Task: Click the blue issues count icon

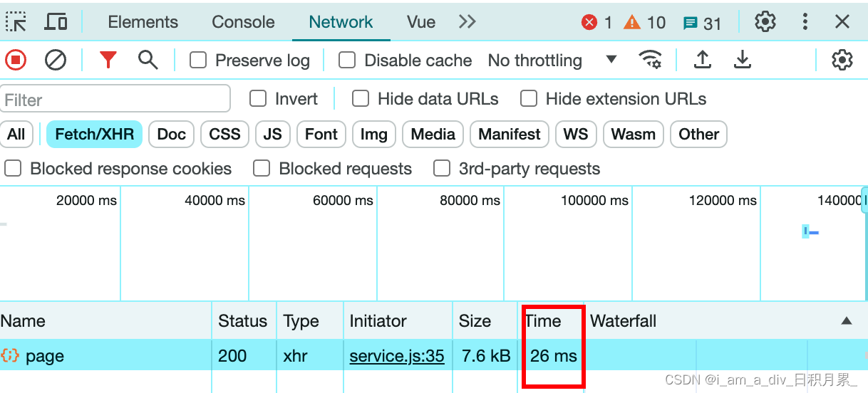Action: (690, 23)
